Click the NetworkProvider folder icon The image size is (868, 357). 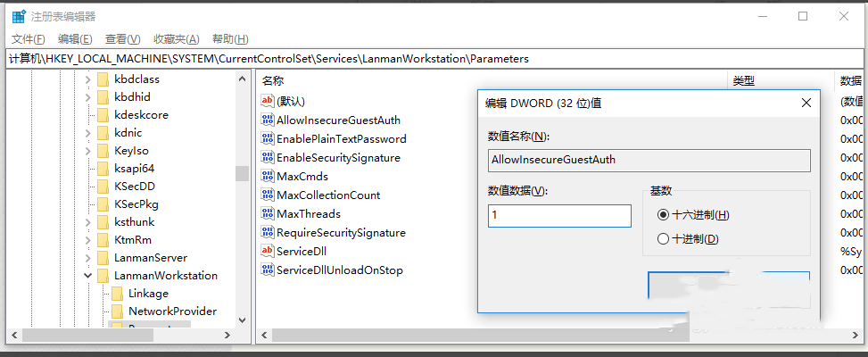point(116,311)
